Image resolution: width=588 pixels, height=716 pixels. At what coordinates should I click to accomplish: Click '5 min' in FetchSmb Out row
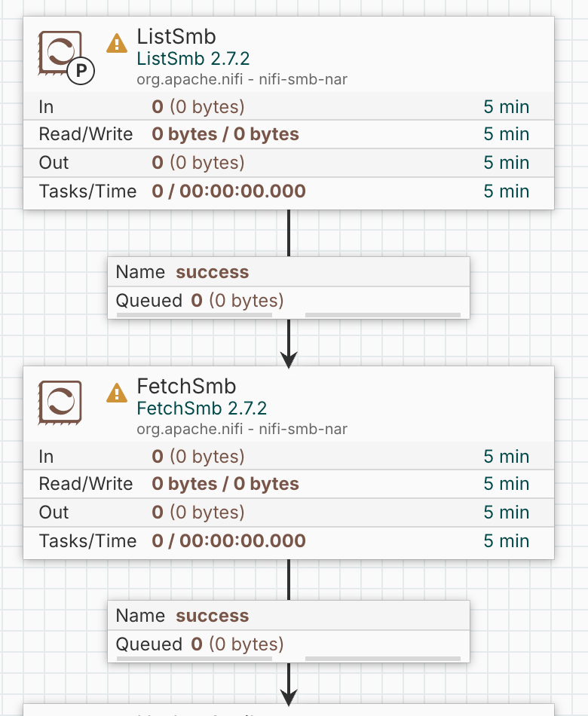coord(507,513)
